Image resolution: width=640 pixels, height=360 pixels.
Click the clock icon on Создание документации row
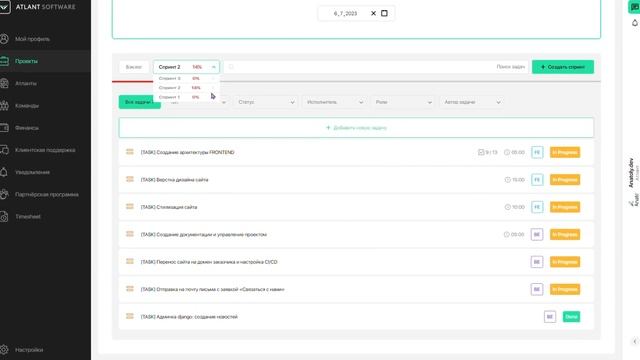pos(507,234)
